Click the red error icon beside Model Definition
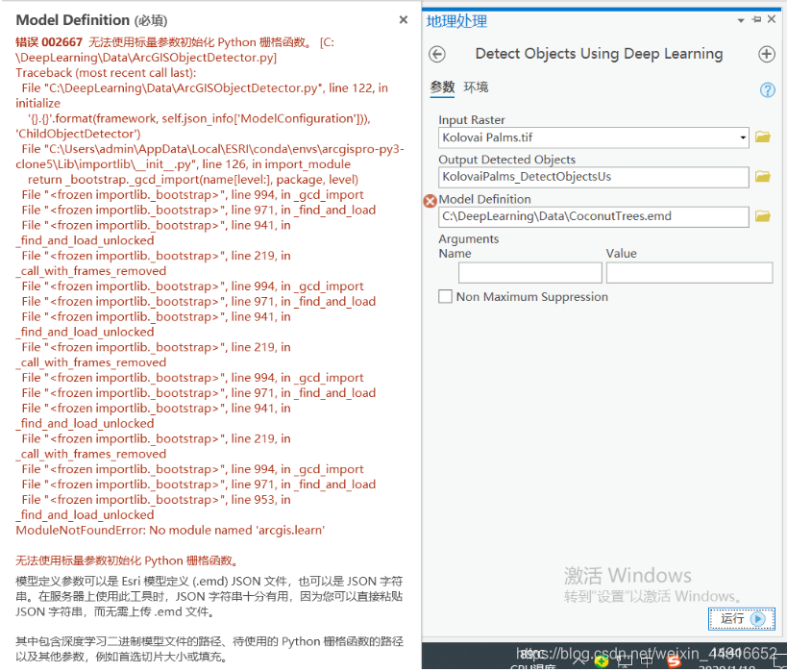The width and height of the screenshot is (787, 672). [430, 201]
